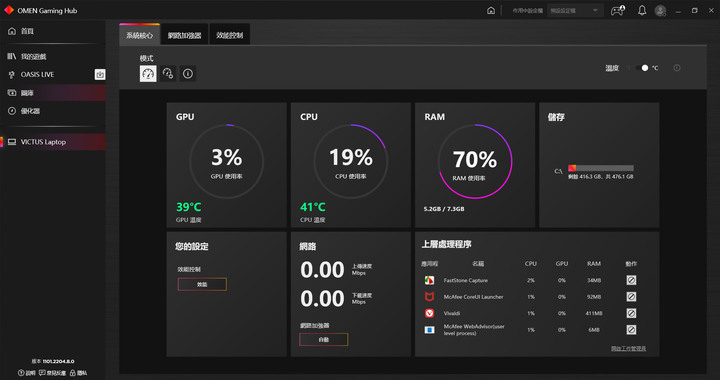The width and height of the screenshot is (720, 380).
Task: Click the FastStone Capture process name
Action: 466,280
